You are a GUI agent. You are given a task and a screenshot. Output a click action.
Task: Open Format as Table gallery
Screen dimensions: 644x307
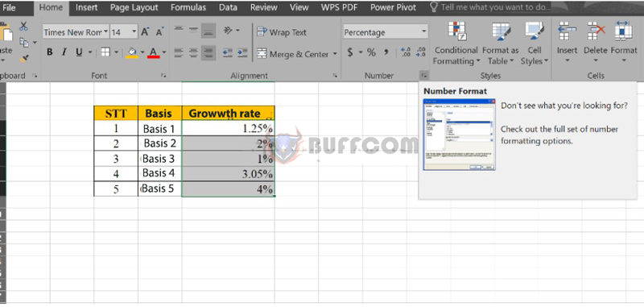501,44
